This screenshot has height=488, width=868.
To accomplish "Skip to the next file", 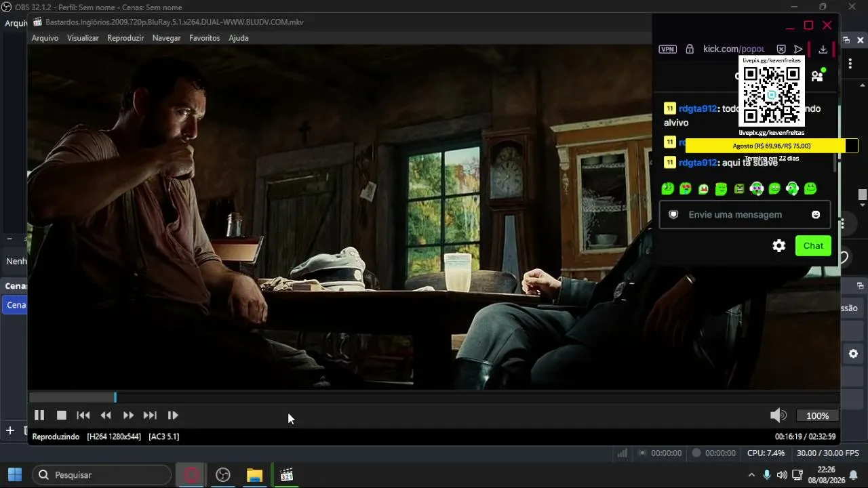I will click(x=150, y=415).
